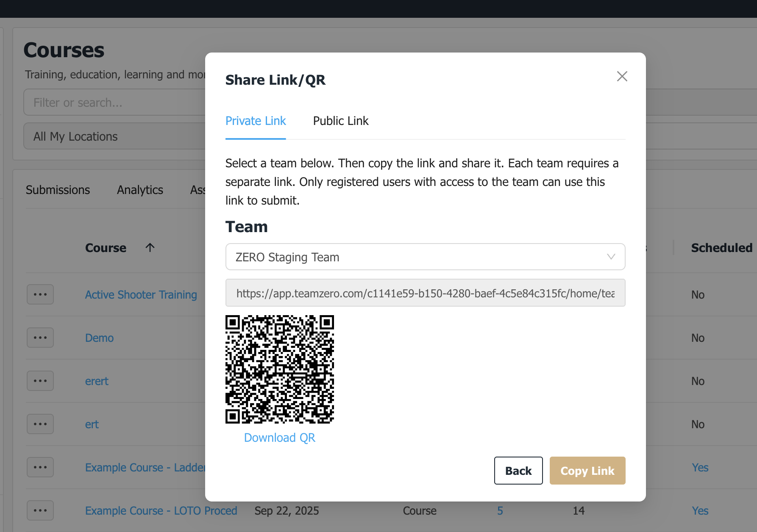Click the Course header label
This screenshot has width=757, height=532.
[x=106, y=248]
